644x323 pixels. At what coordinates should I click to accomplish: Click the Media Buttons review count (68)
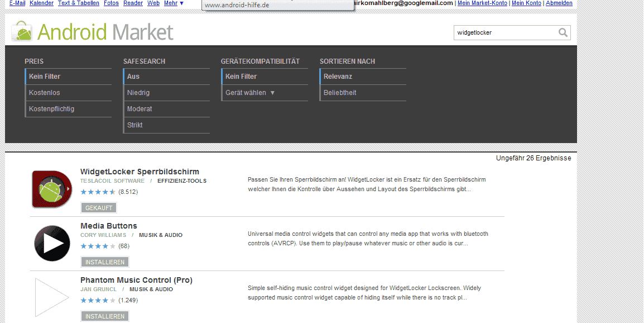pyautogui.click(x=124, y=246)
